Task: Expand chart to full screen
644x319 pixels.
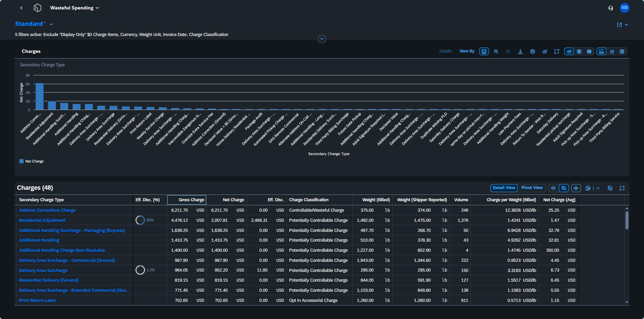Action: click(x=557, y=51)
